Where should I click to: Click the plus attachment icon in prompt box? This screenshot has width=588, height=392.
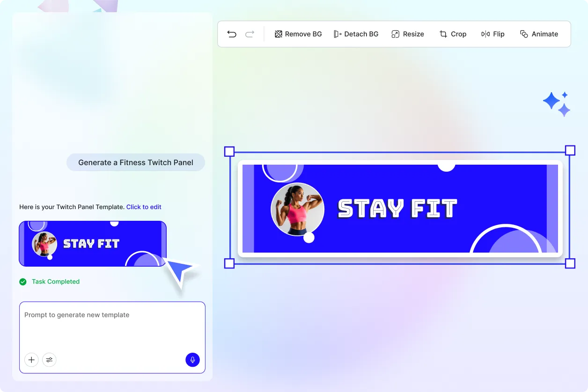[31, 360]
